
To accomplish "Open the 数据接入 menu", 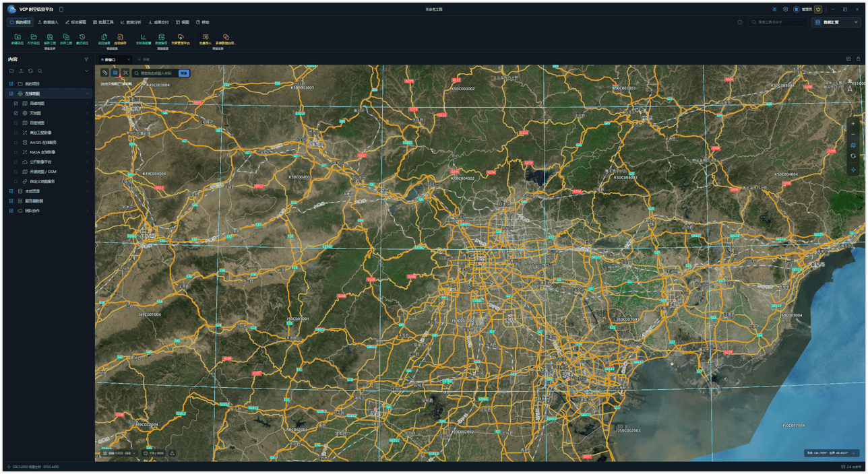I will (x=48, y=22).
